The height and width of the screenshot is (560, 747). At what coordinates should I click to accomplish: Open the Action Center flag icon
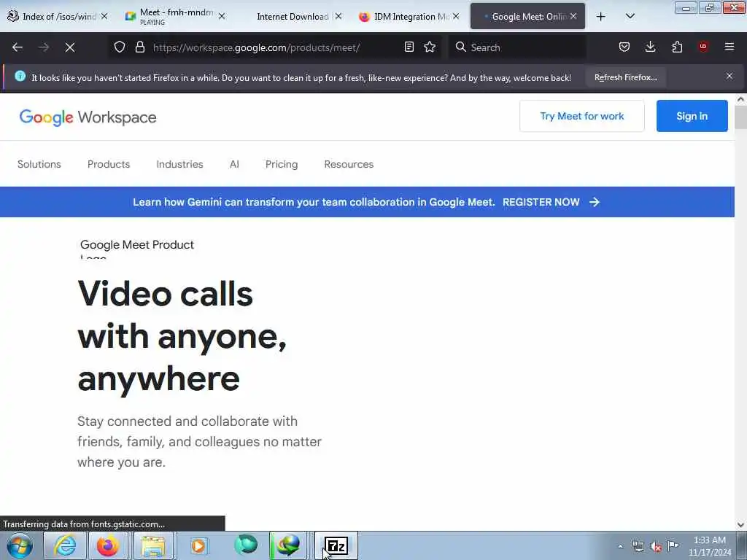pos(673,545)
